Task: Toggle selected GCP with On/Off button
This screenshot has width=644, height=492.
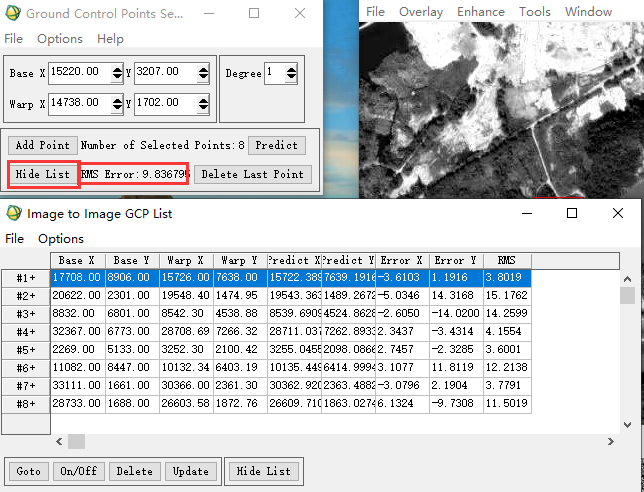Action: [78, 471]
